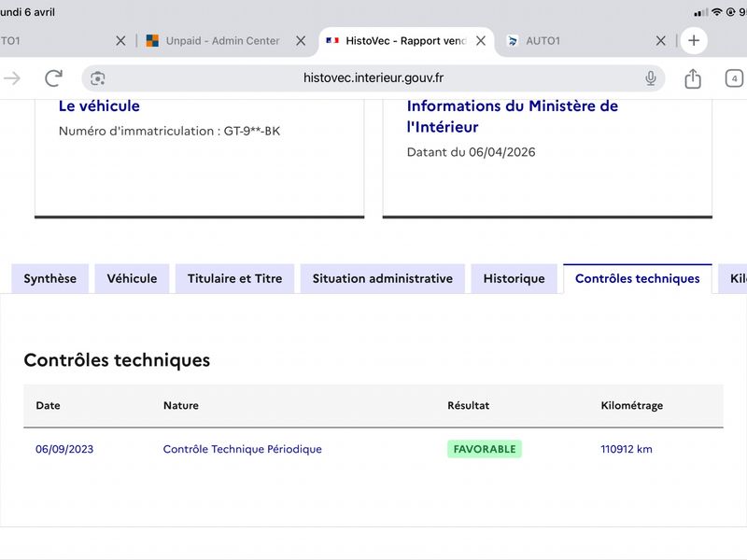The image size is (747, 560).
Task: Go to Titulaire et Titre tab
Action: point(234,278)
